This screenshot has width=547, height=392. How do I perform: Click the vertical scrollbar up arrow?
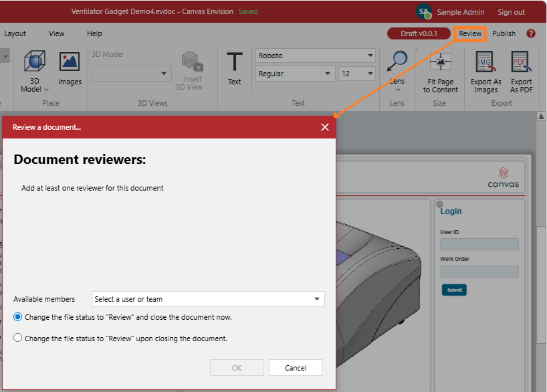pos(541,116)
